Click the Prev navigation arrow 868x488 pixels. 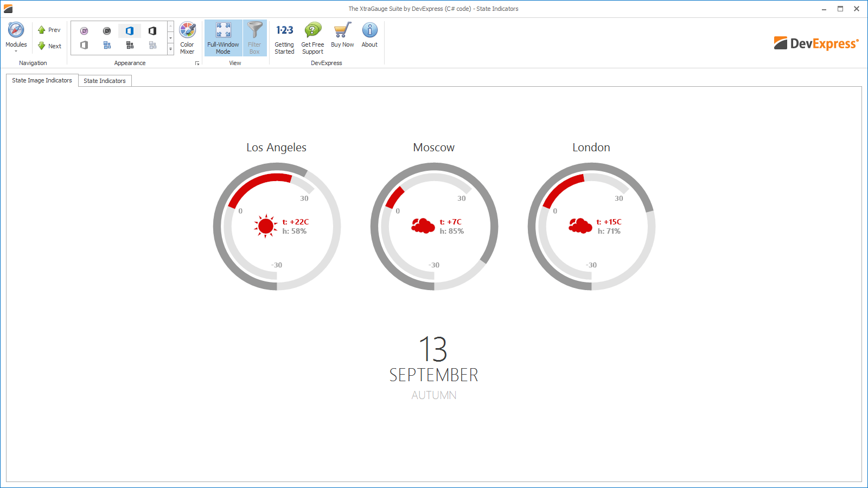point(49,30)
